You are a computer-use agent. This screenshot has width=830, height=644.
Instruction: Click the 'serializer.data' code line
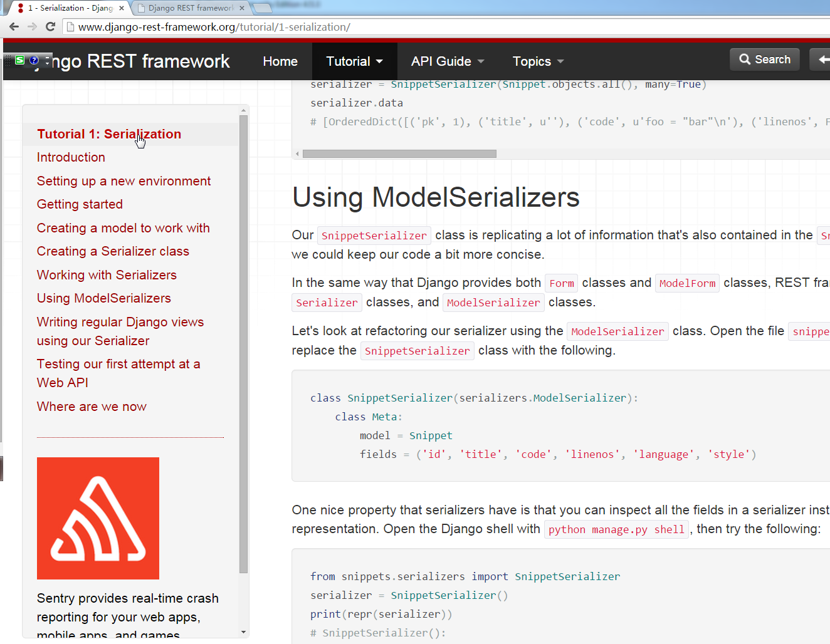coord(357,103)
